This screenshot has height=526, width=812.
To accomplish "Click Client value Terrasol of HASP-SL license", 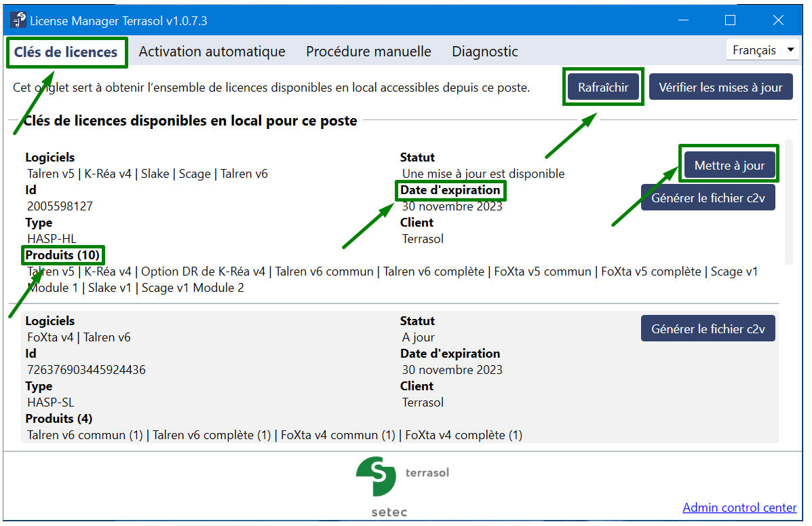I will pyautogui.click(x=423, y=402).
